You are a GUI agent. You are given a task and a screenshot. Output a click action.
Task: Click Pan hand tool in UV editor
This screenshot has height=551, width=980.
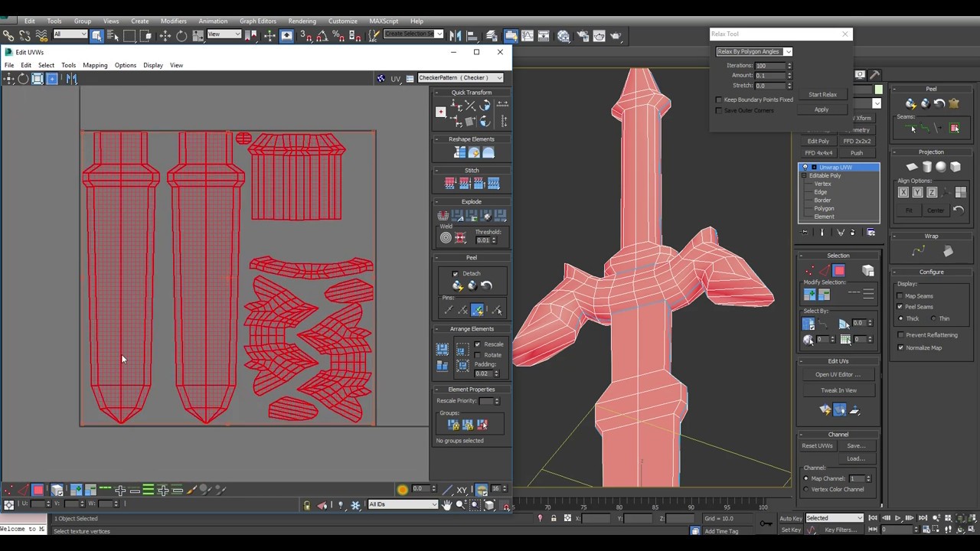[446, 505]
